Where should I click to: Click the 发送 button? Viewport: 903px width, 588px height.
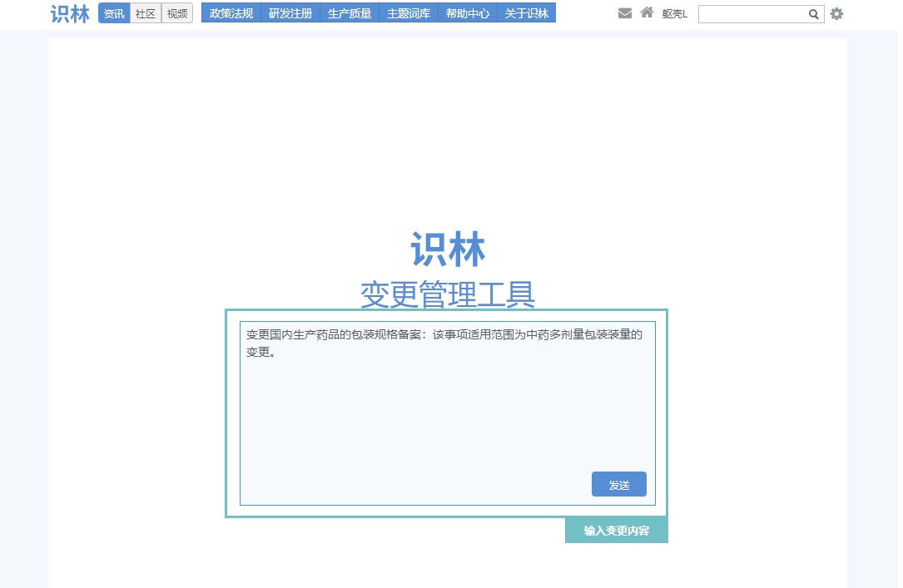coord(619,484)
